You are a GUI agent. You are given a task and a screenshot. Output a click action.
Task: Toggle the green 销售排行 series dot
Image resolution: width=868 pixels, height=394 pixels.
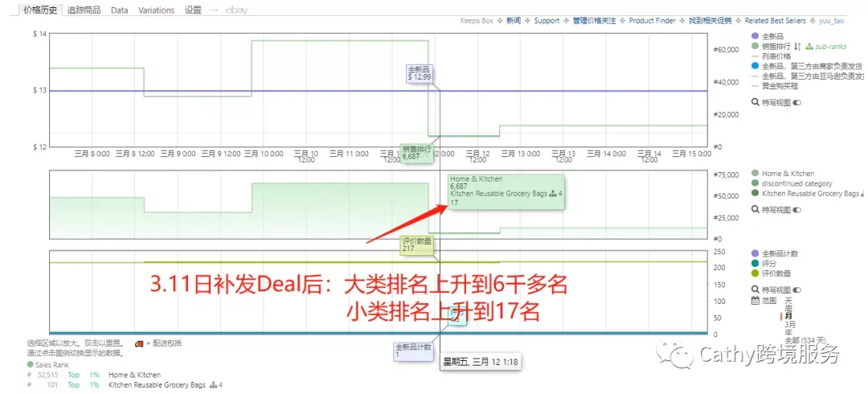(755, 46)
